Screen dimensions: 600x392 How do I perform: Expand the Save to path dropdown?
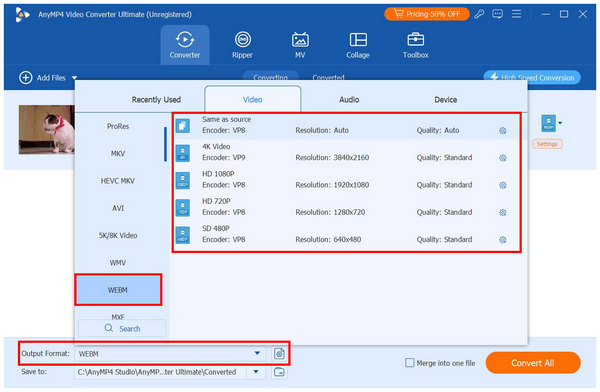click(256, 372)
